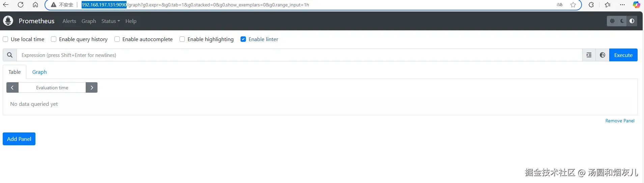Switch to light theme sun icon
Viewport: 644px width, 183px height.
[x=612, y=21]
